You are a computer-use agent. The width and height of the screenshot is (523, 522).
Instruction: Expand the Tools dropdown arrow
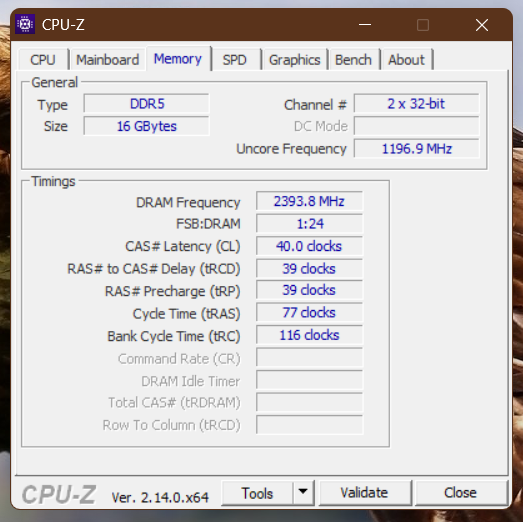(x=303, y=492)
